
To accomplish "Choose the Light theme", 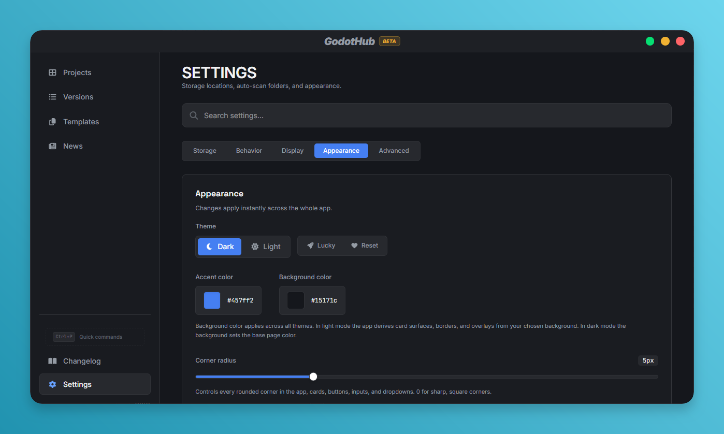I will coord(265,247).
